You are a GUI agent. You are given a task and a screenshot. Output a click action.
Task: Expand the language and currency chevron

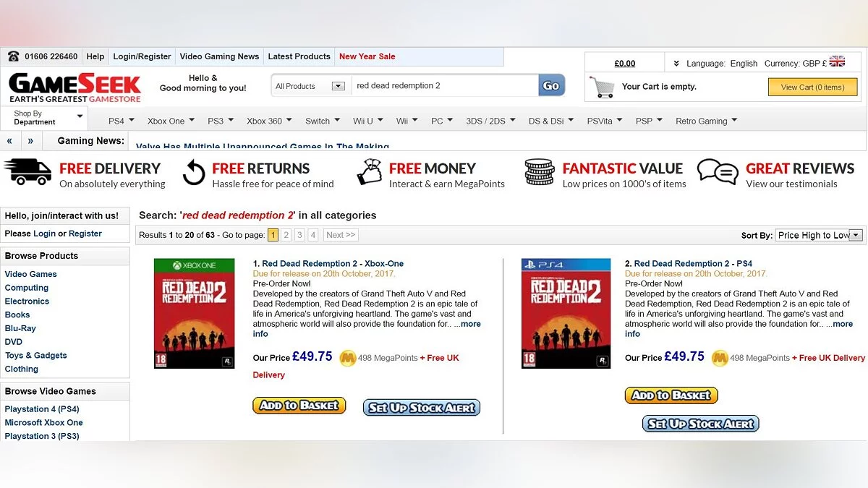tap(676, 64)
